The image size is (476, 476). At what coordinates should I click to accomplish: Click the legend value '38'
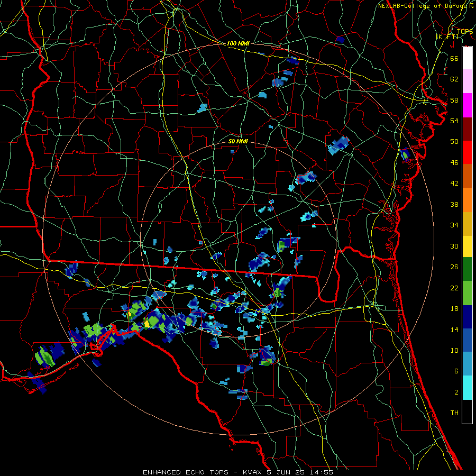[x=454, y=204]
